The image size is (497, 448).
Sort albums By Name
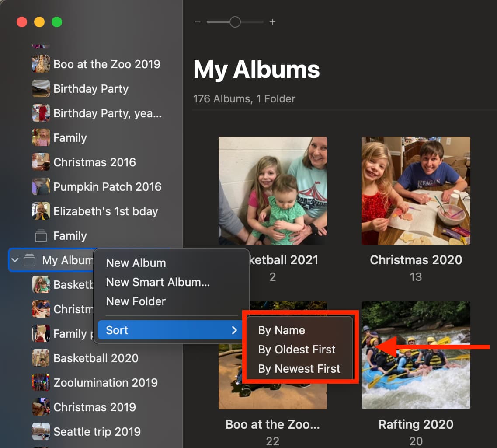pyautogui.click(x=282, y=330)
